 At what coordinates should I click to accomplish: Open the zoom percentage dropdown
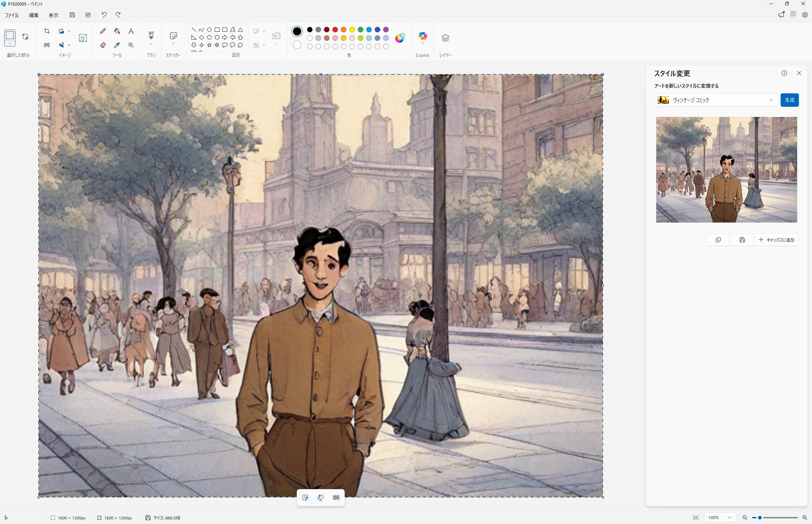pyautogui.click(x=730, y=518)
